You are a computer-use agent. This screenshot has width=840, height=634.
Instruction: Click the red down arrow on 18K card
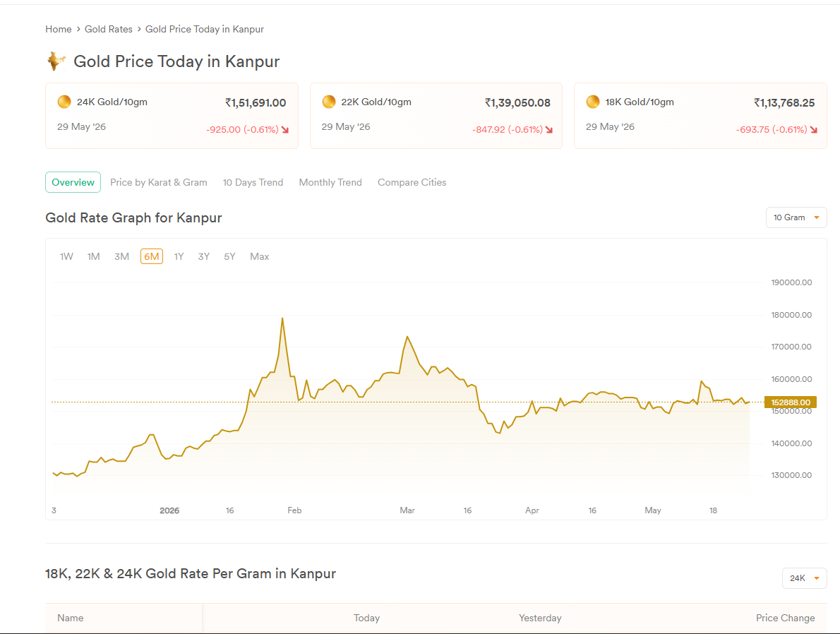814,130
